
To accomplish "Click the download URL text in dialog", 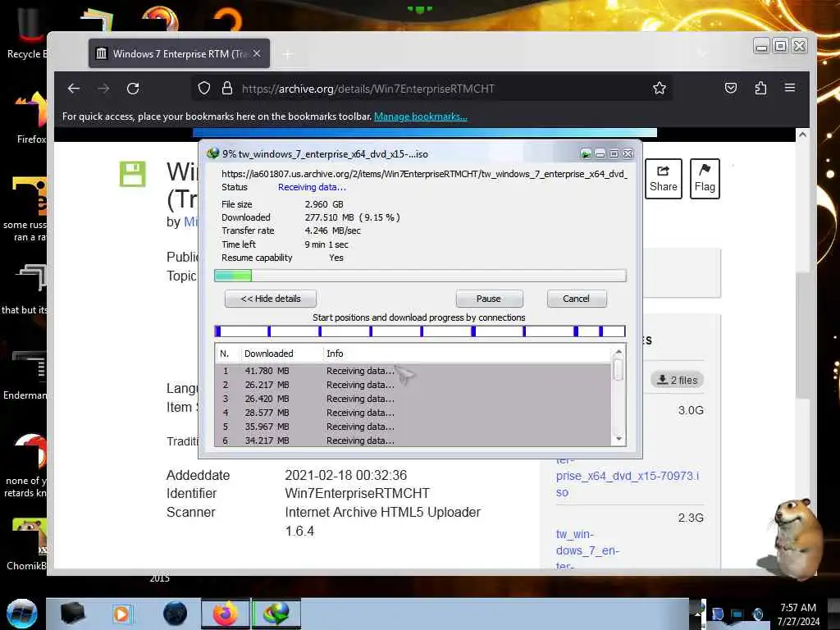I will (x=424, y=174).
